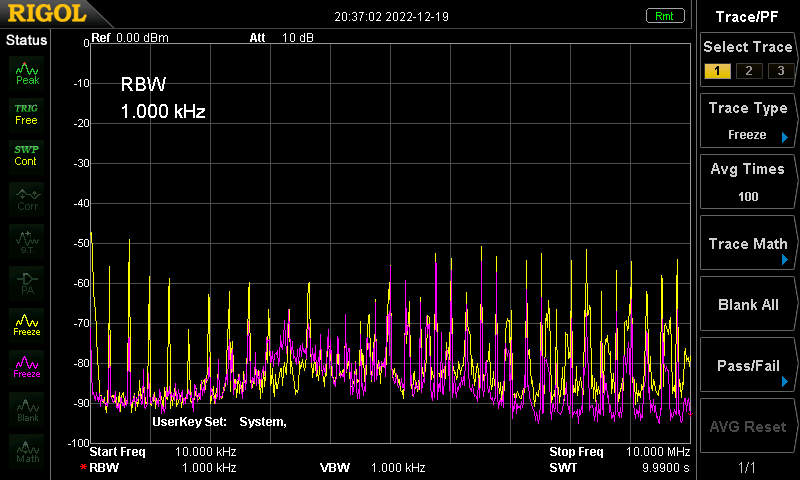This screenshot has width=800, height=480.
Task: Click the Trace/PF menu title
Action: pyautogui.click(x=747, y=17)
